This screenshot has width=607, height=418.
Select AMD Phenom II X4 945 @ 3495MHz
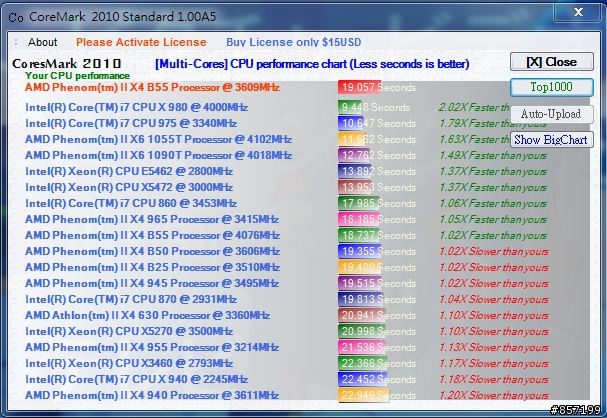(152, 283)
